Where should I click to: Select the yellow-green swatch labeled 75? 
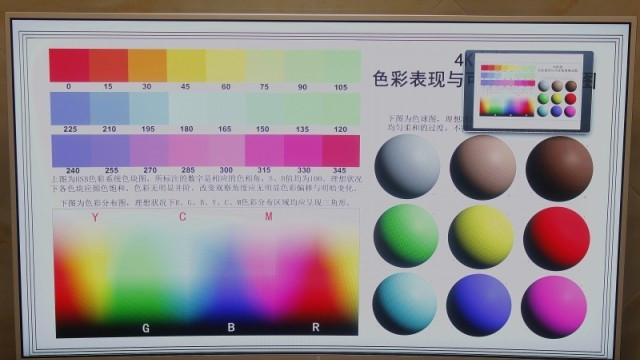coord(264,67)
